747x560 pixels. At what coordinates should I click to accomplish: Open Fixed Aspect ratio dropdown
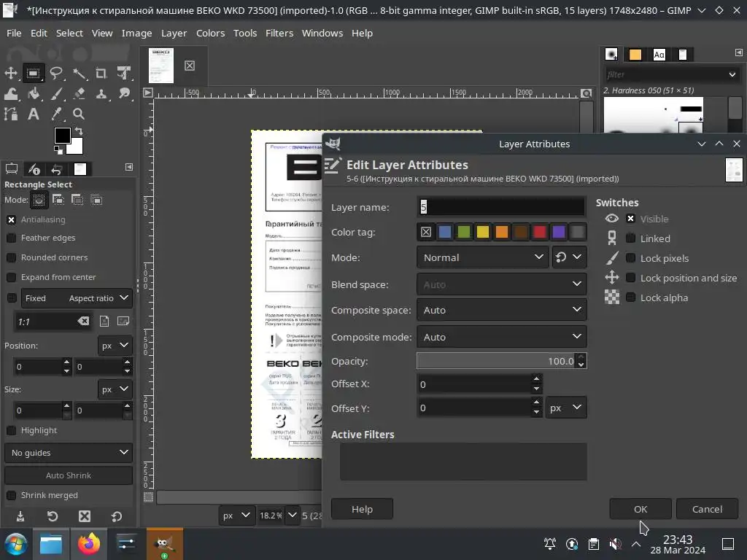tap(76, 298)
